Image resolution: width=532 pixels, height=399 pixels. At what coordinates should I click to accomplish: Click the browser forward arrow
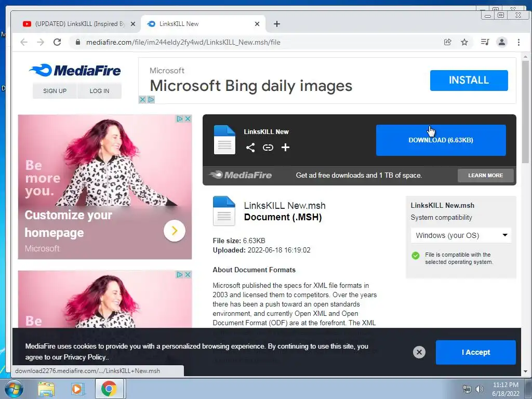pyautogui.click(x=41, y=42)
